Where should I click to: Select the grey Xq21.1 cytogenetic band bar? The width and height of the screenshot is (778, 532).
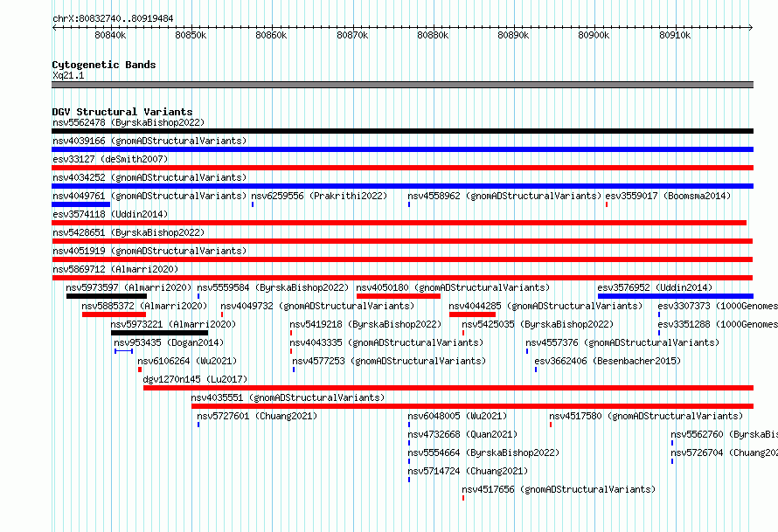[402, 85]
